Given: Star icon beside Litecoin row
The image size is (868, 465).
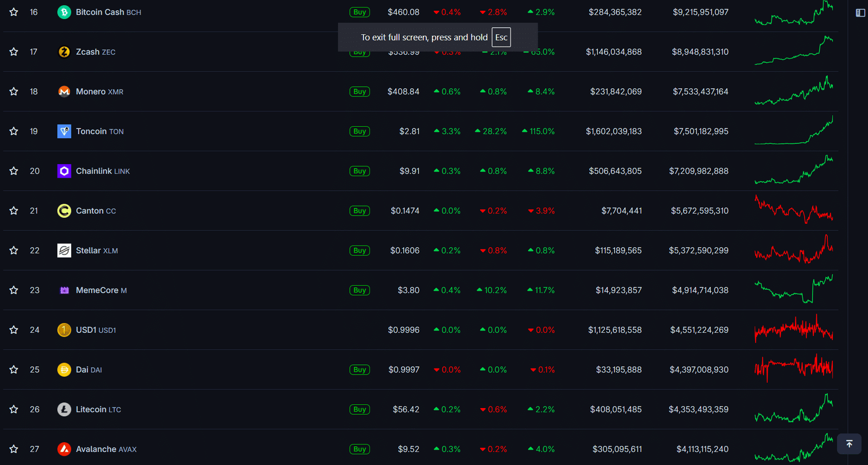Looking at the screenshot, I should (14, 409).
